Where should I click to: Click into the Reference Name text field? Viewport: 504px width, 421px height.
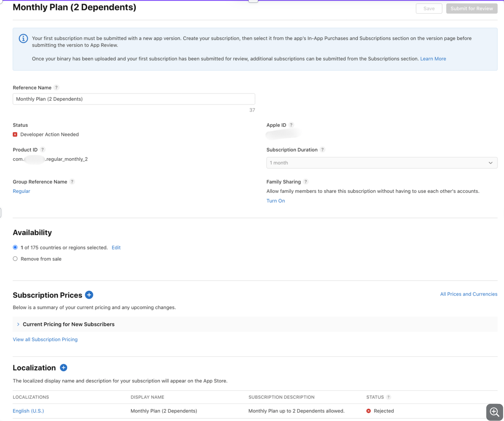tap(134, 99)
